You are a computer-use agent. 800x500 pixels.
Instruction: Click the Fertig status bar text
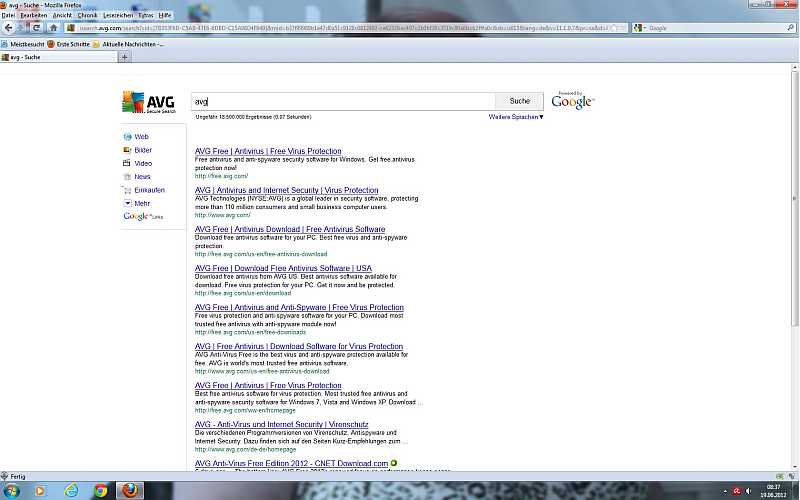18,477
